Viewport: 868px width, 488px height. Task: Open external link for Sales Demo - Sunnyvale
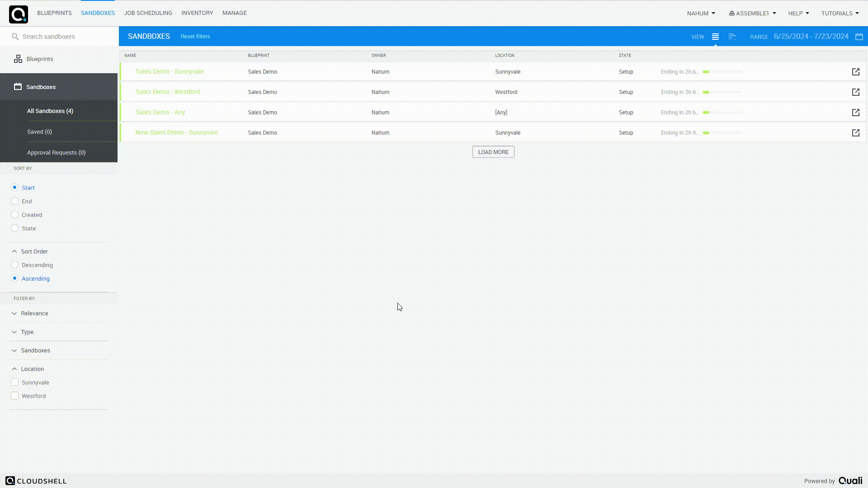[856, 71]
